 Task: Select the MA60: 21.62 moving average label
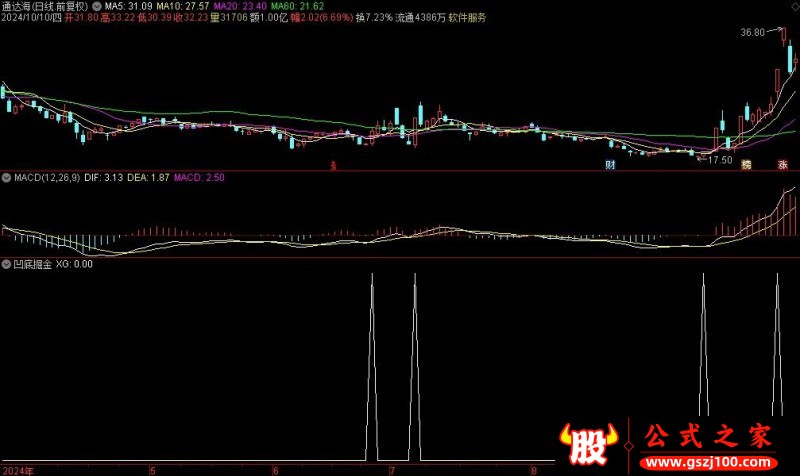[297, 7]
